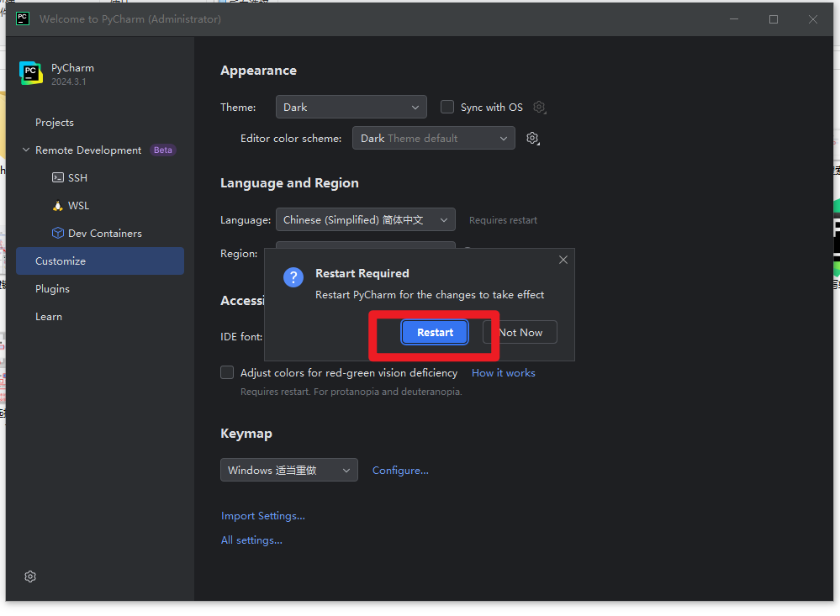The image size is (840, 616).
Task: Click the PyCharm title bar icon
Action: [23, 18]
